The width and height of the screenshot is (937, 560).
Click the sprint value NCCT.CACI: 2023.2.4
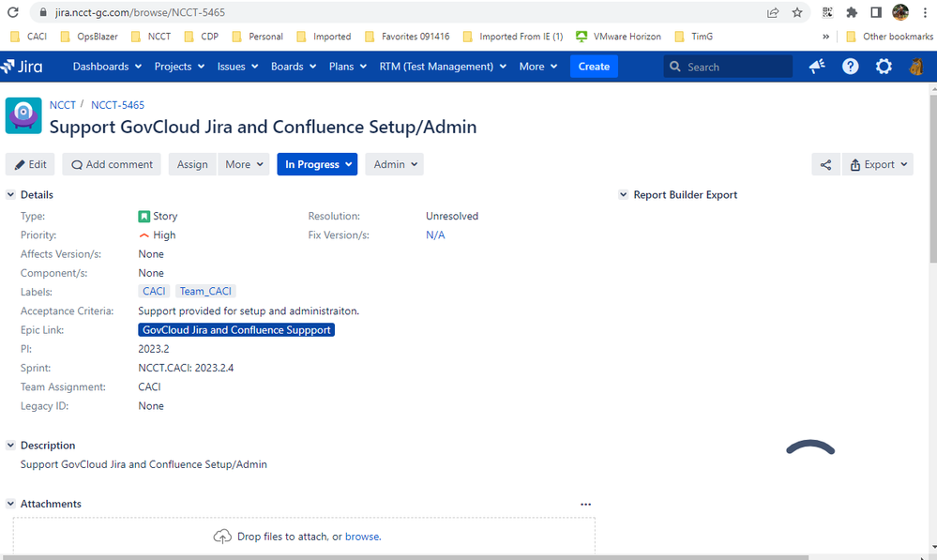tap(186, 368)
